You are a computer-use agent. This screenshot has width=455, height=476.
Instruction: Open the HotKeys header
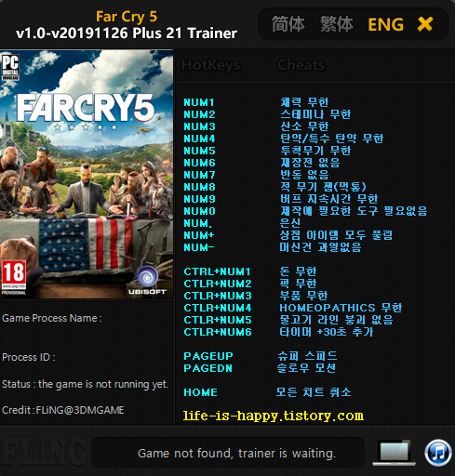(x=210, y=65)
